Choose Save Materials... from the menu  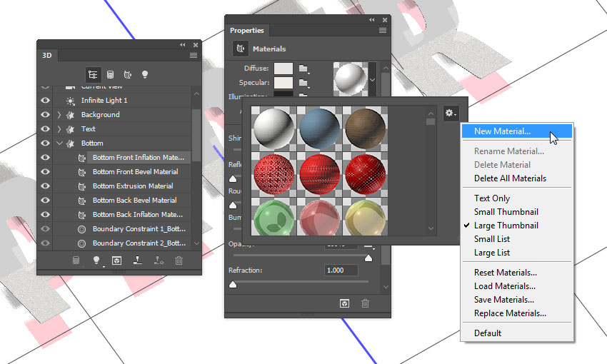click(503, 299)
